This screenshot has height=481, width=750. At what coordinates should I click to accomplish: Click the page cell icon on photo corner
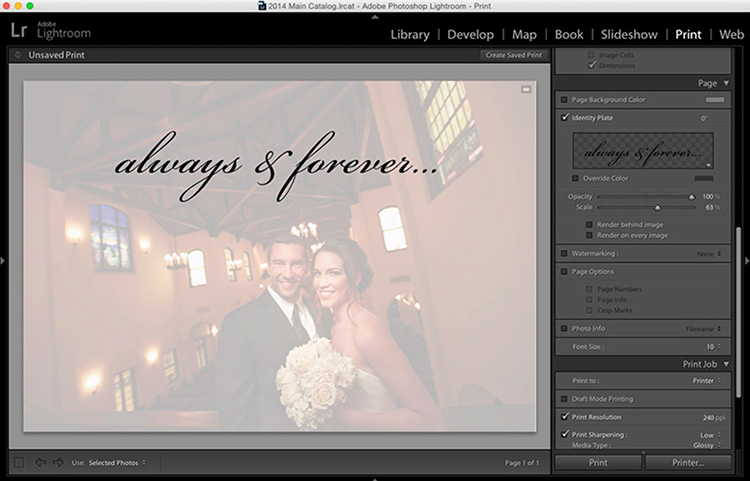click(x=526, y=89)
